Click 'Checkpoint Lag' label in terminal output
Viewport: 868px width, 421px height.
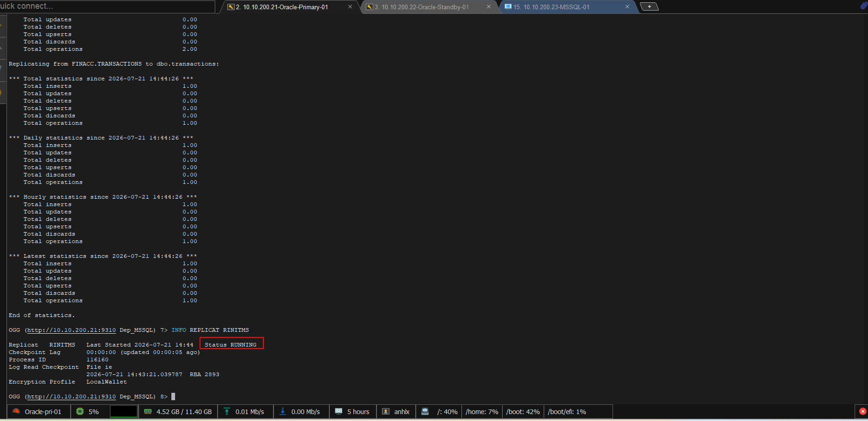(x=35, y=352)
